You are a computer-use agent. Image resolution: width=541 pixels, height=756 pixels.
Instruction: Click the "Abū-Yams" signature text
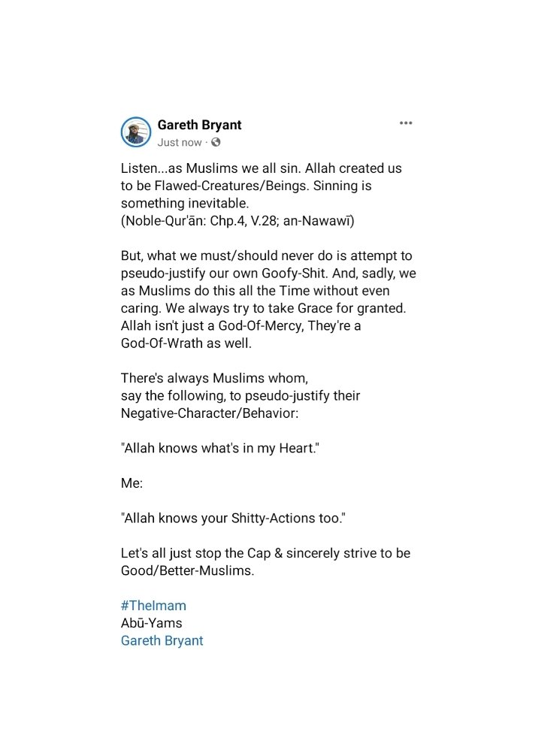[x=151, y=623]
